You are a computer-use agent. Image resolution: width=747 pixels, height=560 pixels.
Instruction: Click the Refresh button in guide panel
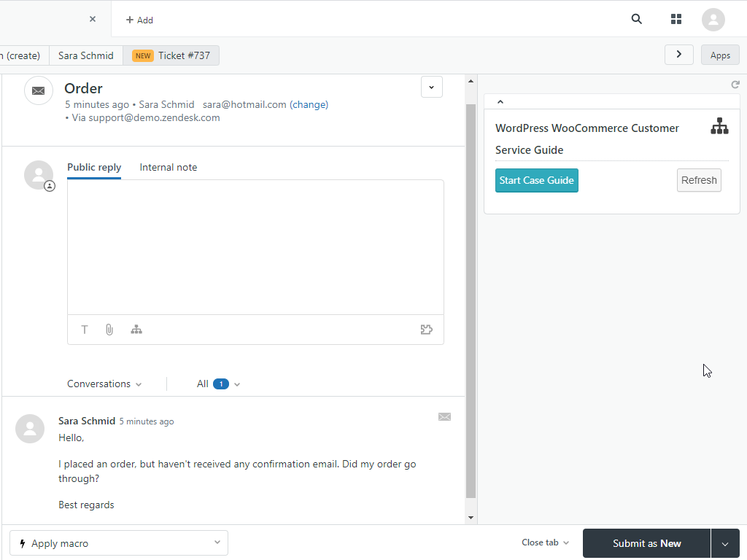point(699,181)
